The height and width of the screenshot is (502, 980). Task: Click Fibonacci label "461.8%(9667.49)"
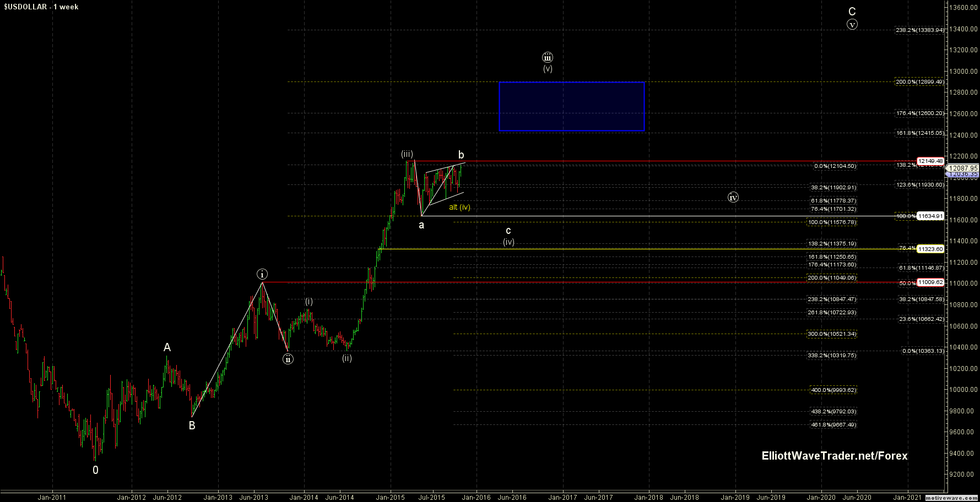pyautogui.click(x=834, y=425)
